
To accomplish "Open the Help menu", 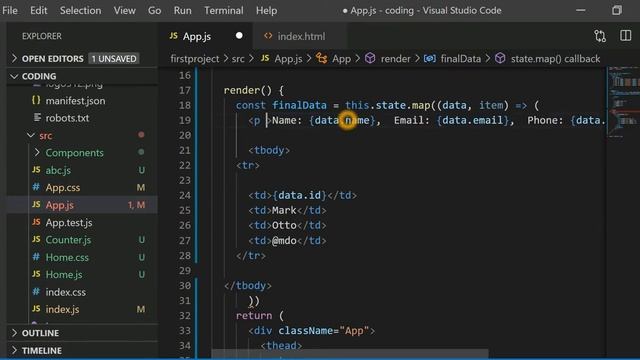I will [267, 10].
